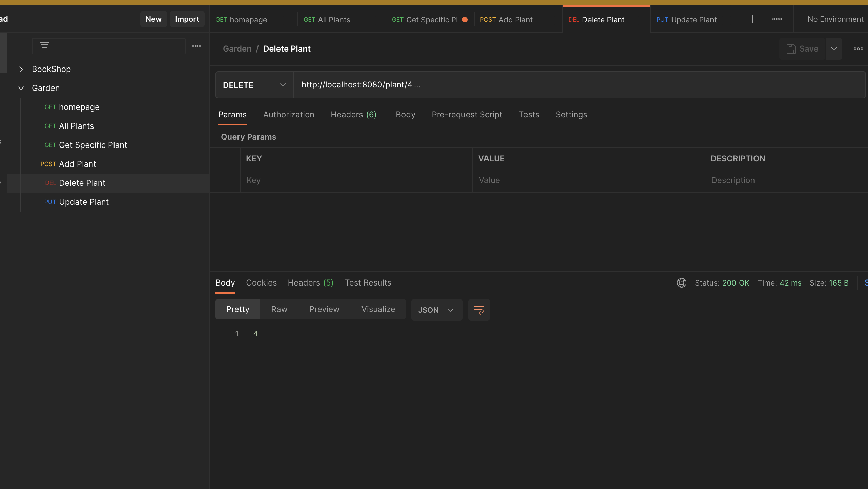Switch response view to Preview
Image resolution: width=868 pixels, height=489 pixels.
click(324, 309)
